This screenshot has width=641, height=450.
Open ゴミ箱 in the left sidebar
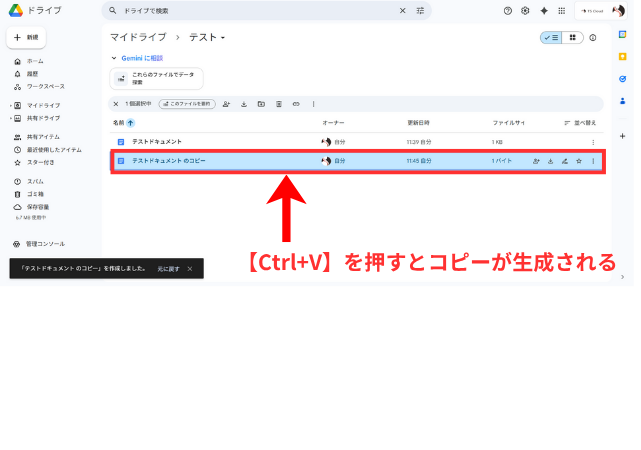34,193
